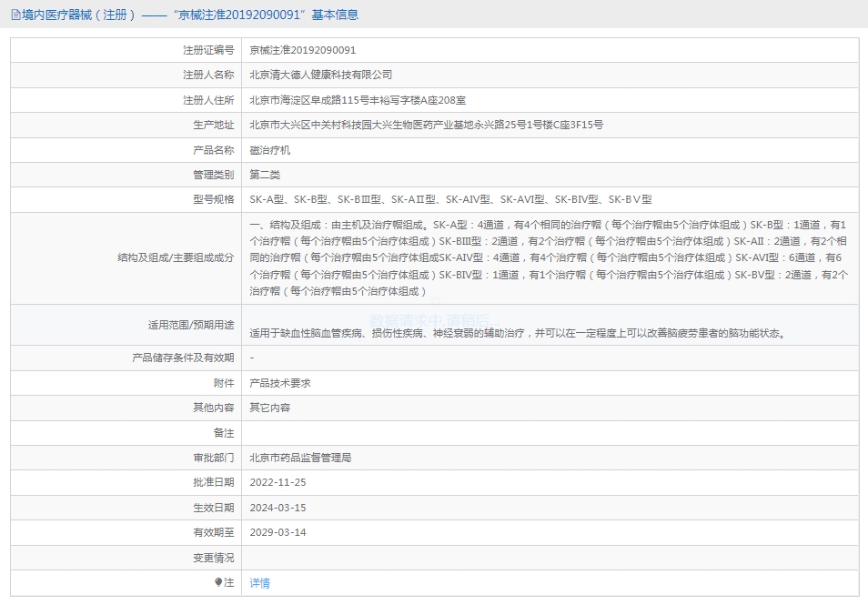Open the 详情 link
Viewport: 868px width, 605px height.
[x=259, y=583]
